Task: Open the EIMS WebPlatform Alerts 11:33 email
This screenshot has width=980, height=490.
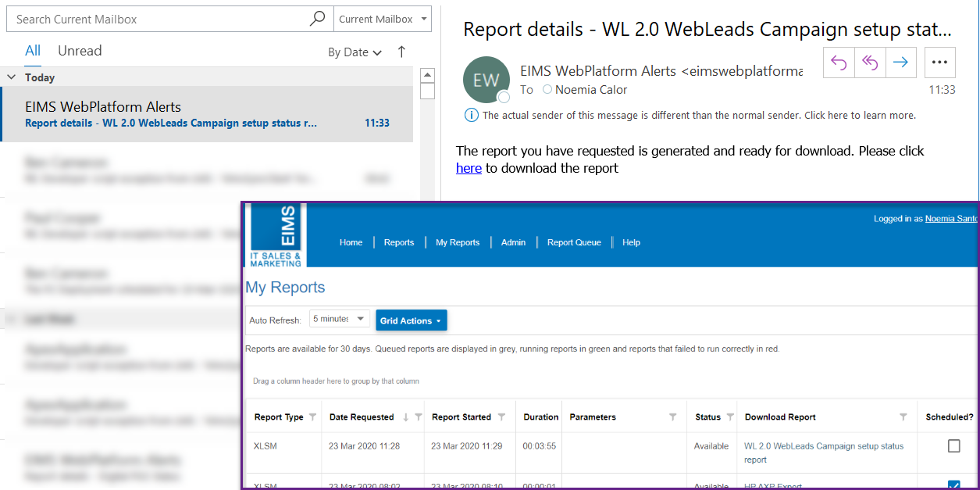Action: coord(207,114)
